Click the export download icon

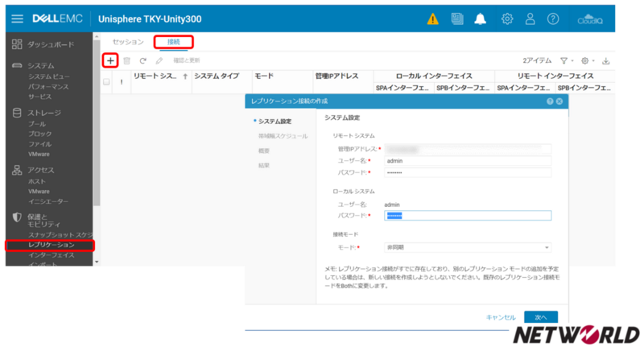[x=606, y=60]
